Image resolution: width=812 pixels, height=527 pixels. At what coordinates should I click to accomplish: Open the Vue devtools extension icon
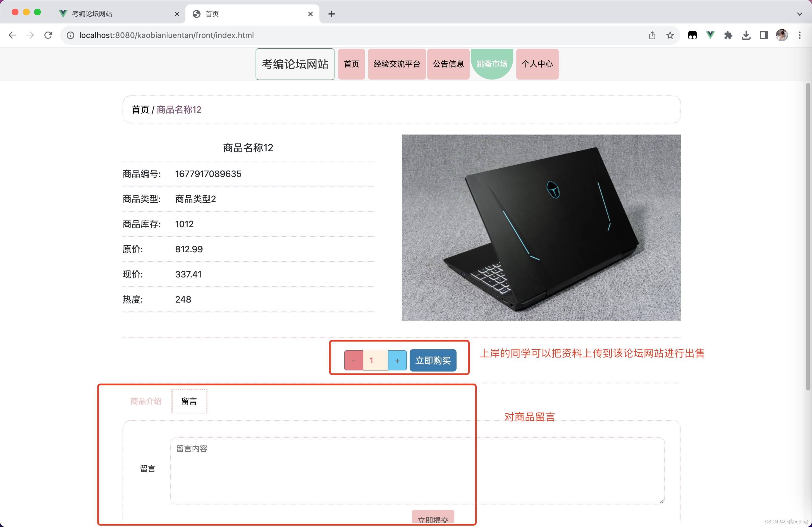[710, 35]
